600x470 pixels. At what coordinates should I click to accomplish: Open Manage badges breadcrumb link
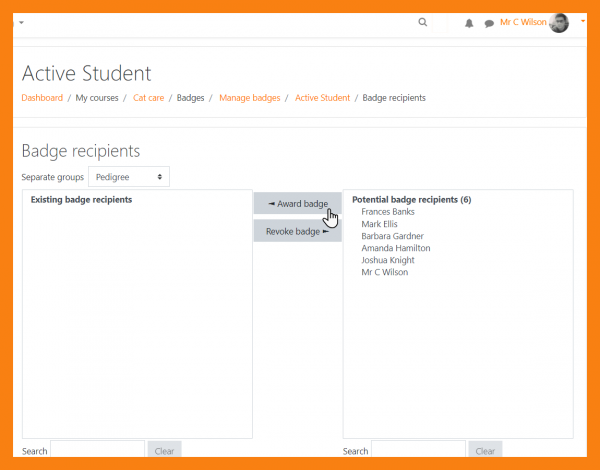click(x=249, y=98)
